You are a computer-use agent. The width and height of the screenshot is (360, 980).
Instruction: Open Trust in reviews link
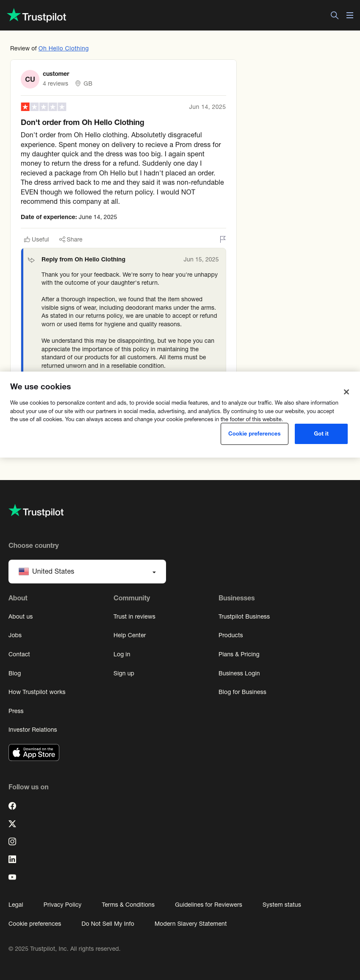(x=134, y=616)
